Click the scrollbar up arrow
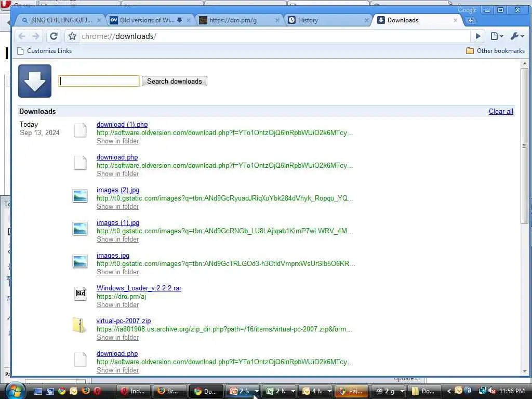 click(525, 63)
